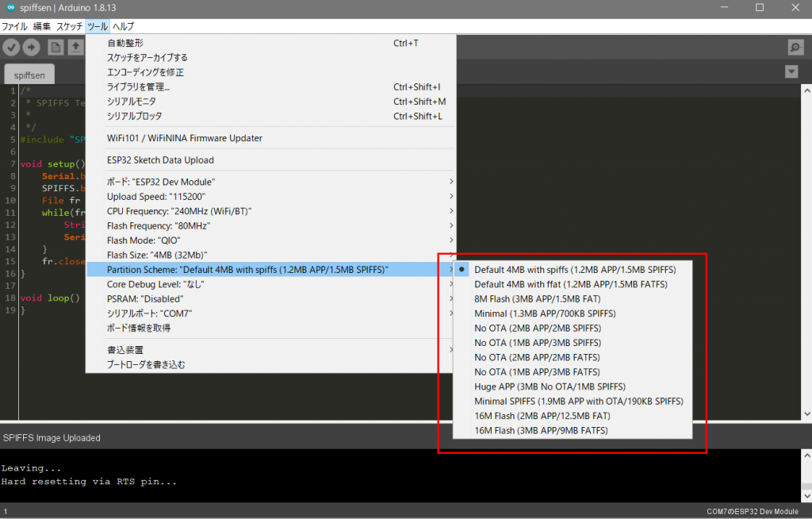The image size is (812, 519).
Task: Click the Open sketch arrow icon
Action: (75, 48)
